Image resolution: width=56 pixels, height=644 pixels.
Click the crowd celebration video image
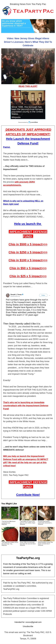[28, 66]
